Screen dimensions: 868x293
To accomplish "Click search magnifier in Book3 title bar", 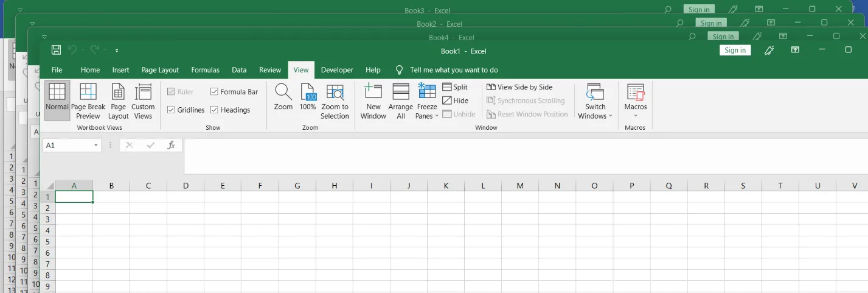I will pos(668,9).
